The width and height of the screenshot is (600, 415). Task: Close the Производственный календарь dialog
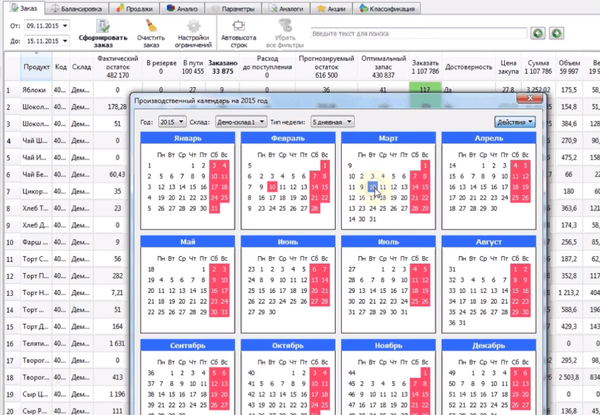tap(530, 99)
